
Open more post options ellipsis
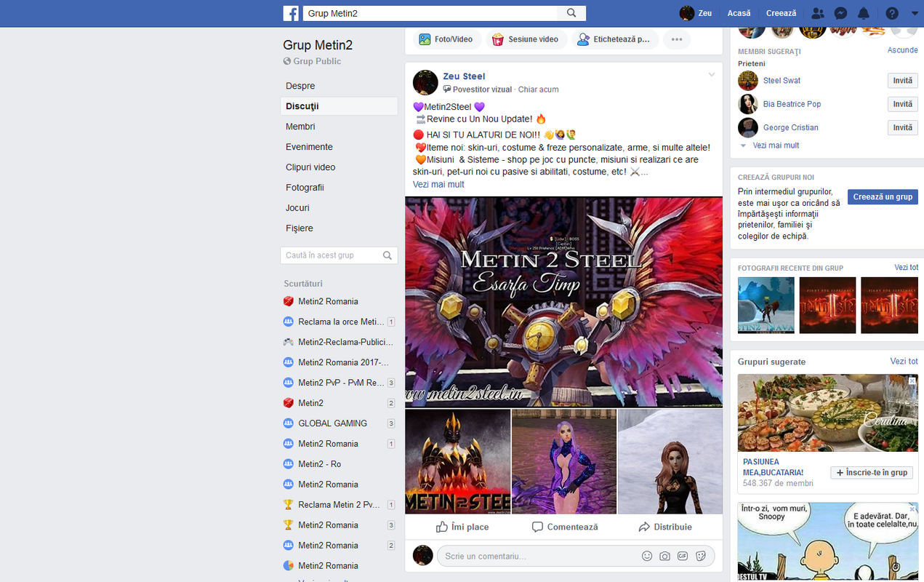(677, 39)
